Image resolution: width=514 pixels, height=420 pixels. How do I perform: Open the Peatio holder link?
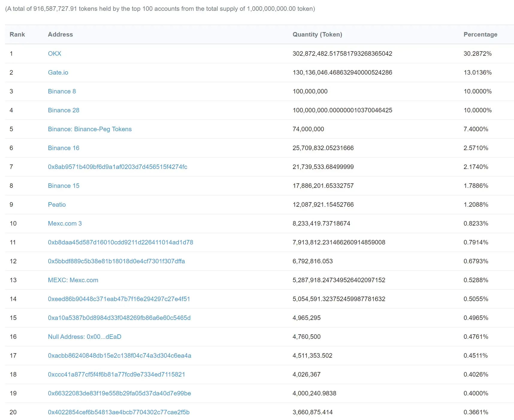(57, 205)
